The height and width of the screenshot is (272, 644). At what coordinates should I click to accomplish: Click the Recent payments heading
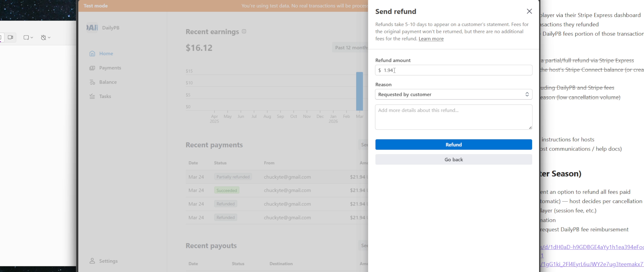(x=214, y=145)
